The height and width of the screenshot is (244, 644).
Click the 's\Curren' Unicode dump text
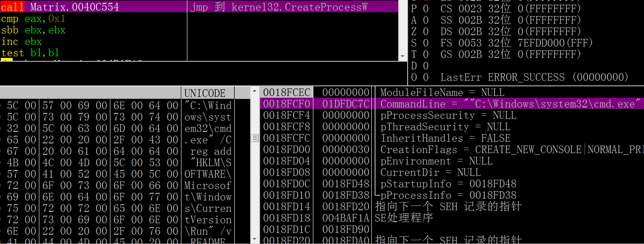208,208
